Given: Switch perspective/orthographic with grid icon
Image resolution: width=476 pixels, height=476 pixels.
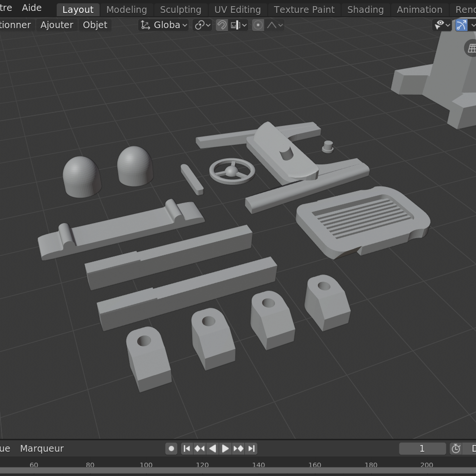Looking at the screenshot, I should tap(471, 48).
